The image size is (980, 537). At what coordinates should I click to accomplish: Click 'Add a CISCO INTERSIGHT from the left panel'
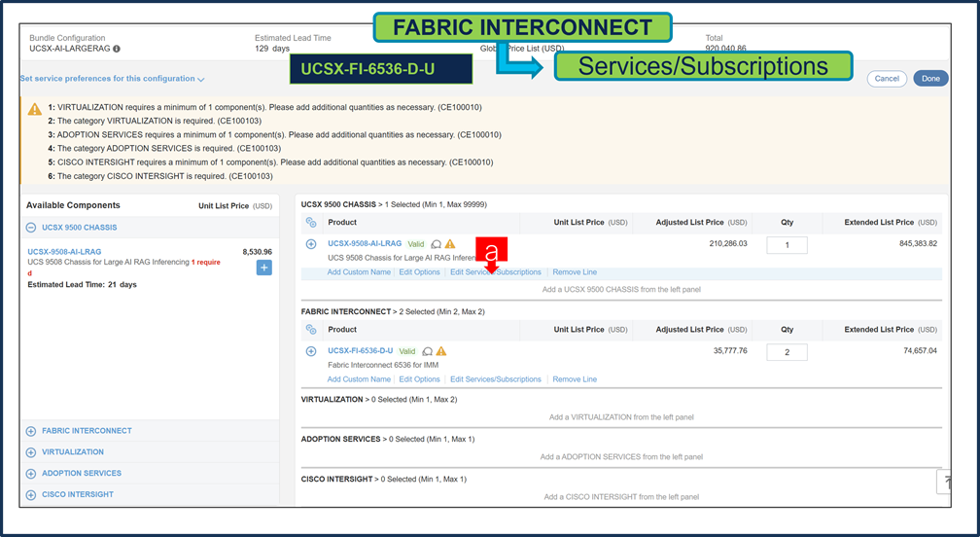coord(621,497)
